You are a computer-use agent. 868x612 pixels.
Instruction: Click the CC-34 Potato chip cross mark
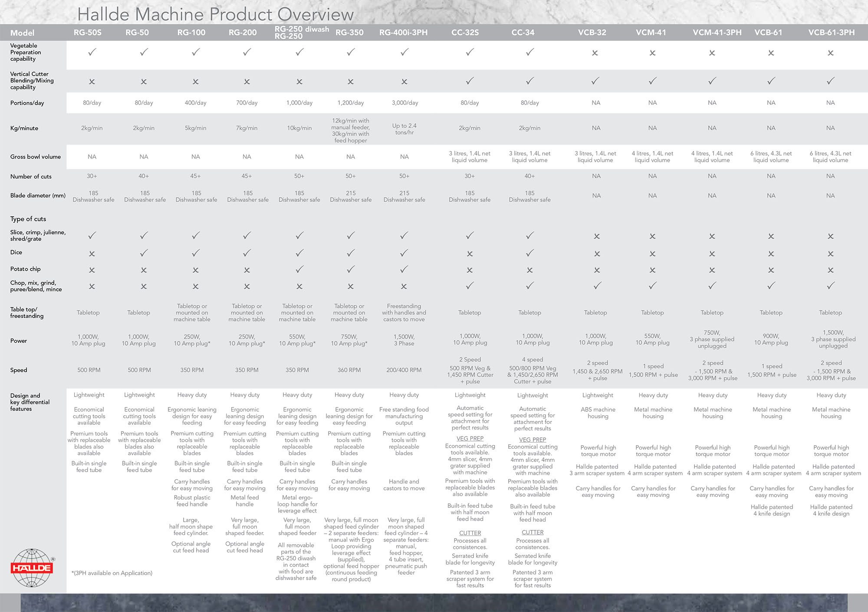[530, 270]
